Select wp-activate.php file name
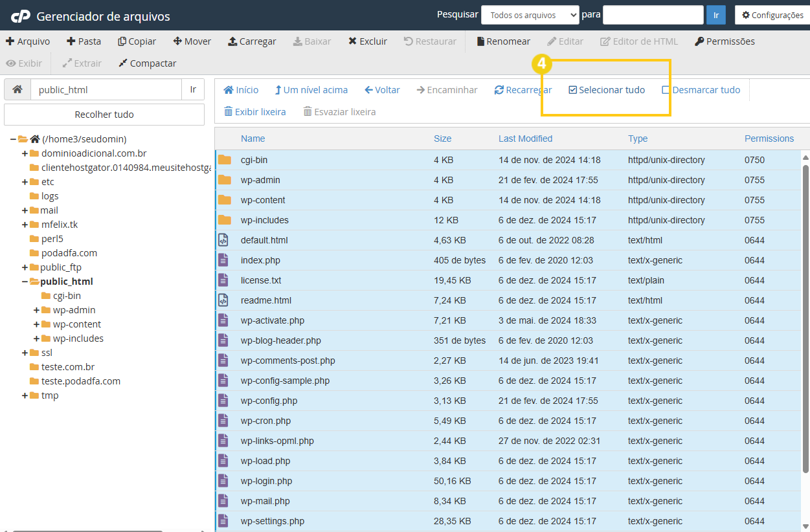Viewport: 810px width, 532px height. [273, 320]
